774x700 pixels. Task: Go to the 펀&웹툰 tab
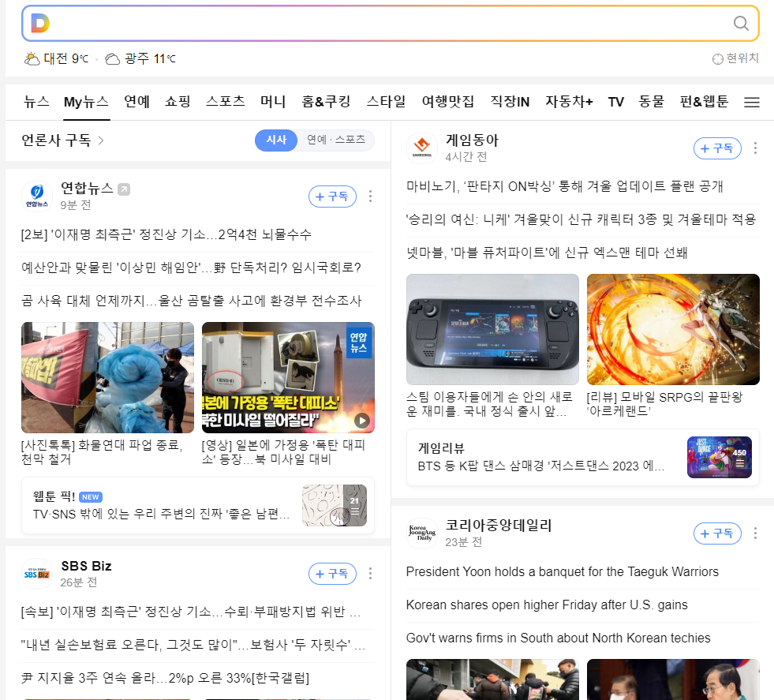pyautogui.click(x=704, y=102)
